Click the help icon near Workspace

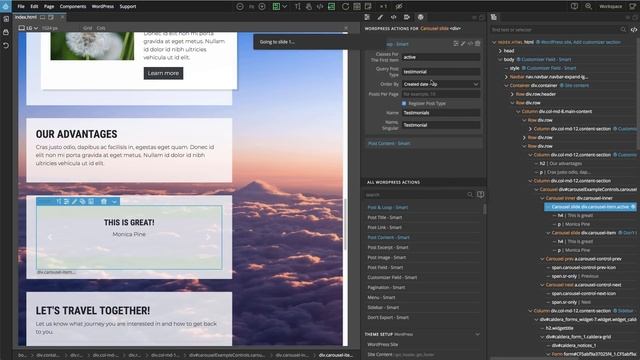pyautogui.click(x=574, y=6)
